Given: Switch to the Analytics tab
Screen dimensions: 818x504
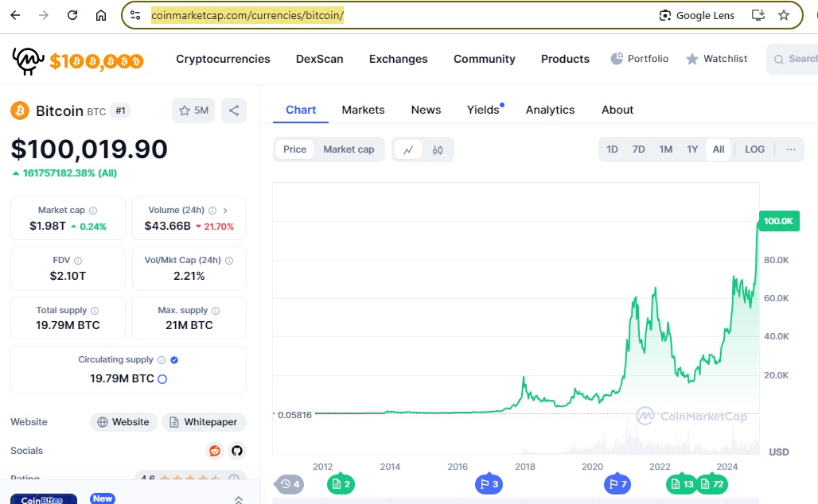Looking at the screenshot, I should point(550,110).
